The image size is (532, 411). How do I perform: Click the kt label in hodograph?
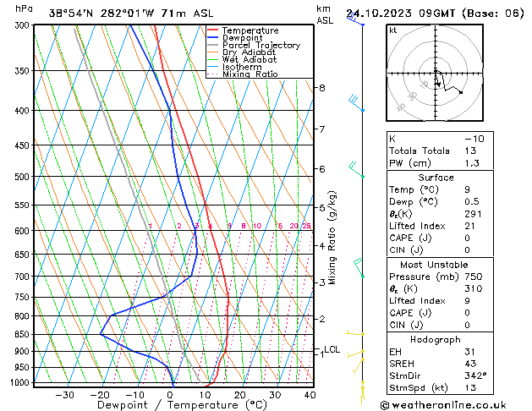[x=393, y=30]
